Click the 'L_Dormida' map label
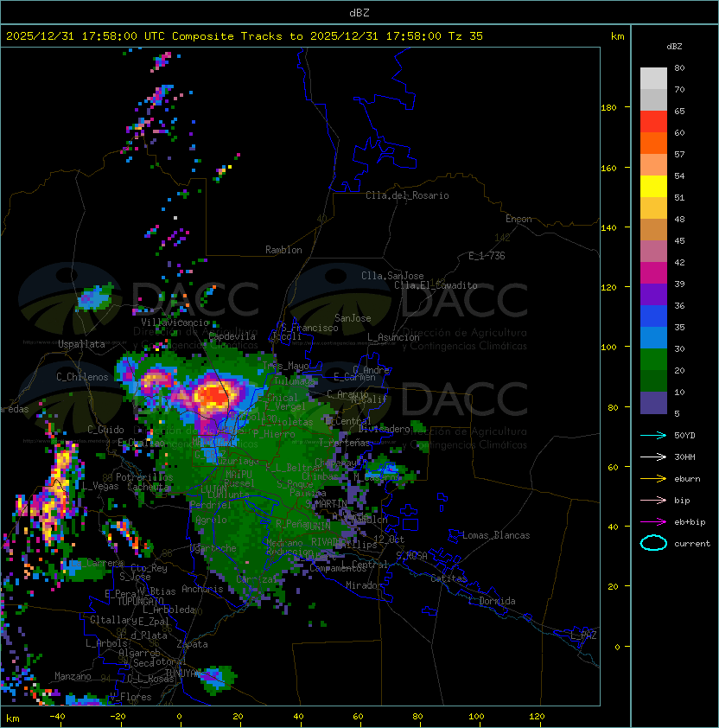The image size is (719, 728). tap(492, 601)
